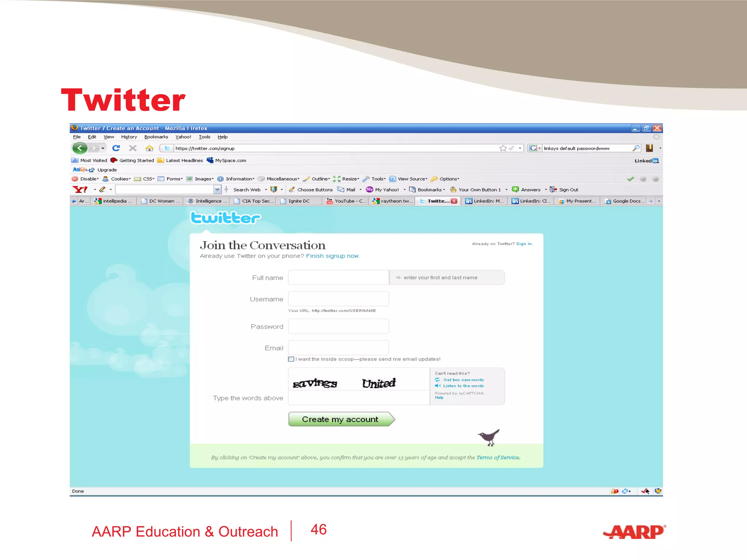Screen dimensions: 747x560
Task: Expand the Yahoo search box dropdown arrow
Action: click(217, 190)
